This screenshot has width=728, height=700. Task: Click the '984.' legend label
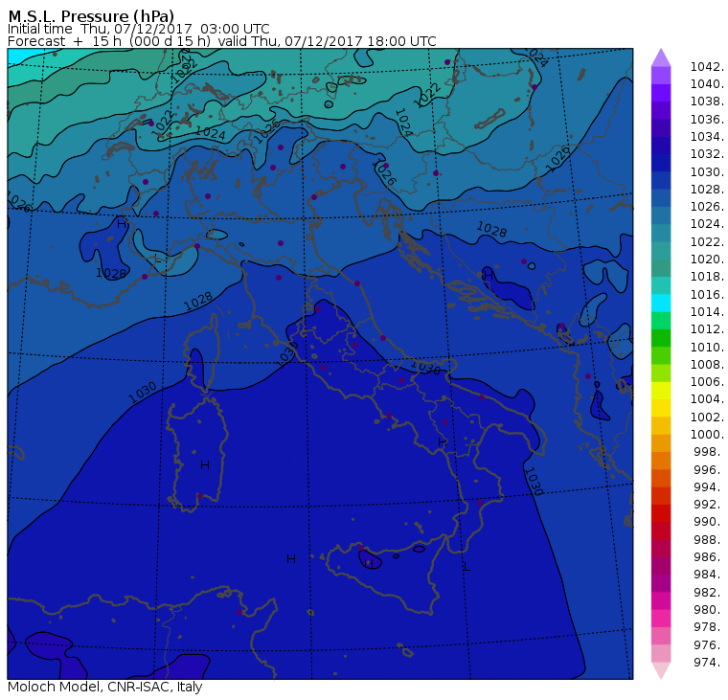pos(709,574)
